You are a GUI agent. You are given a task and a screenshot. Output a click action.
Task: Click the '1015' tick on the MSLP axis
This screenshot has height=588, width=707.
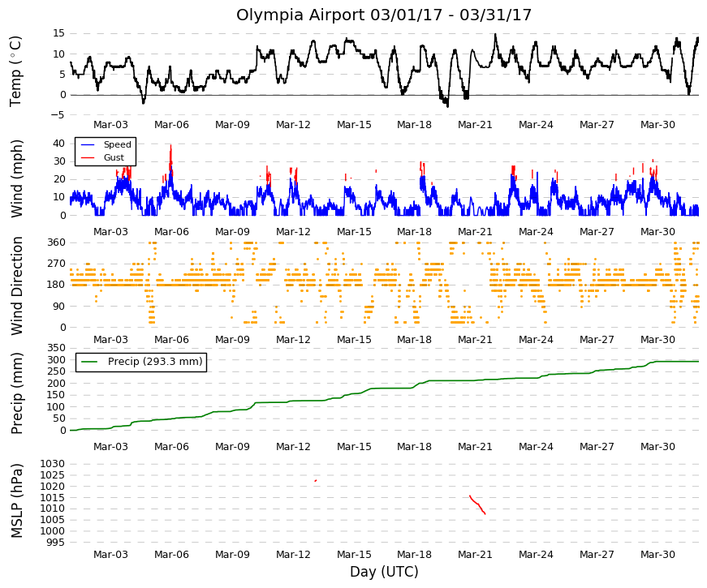(x=53, y=497)
